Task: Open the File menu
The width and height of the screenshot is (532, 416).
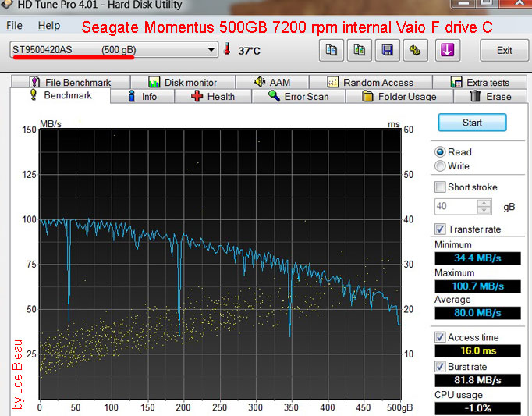Action: pos(14,26)
